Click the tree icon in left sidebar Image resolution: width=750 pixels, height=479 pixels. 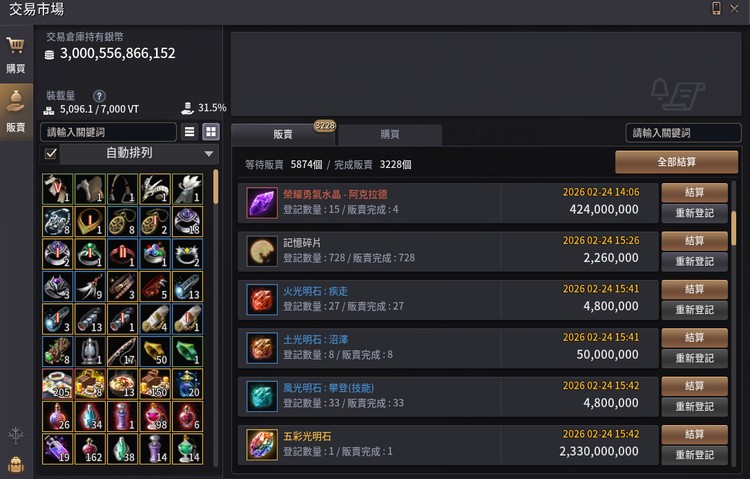(x=16, y=436)
